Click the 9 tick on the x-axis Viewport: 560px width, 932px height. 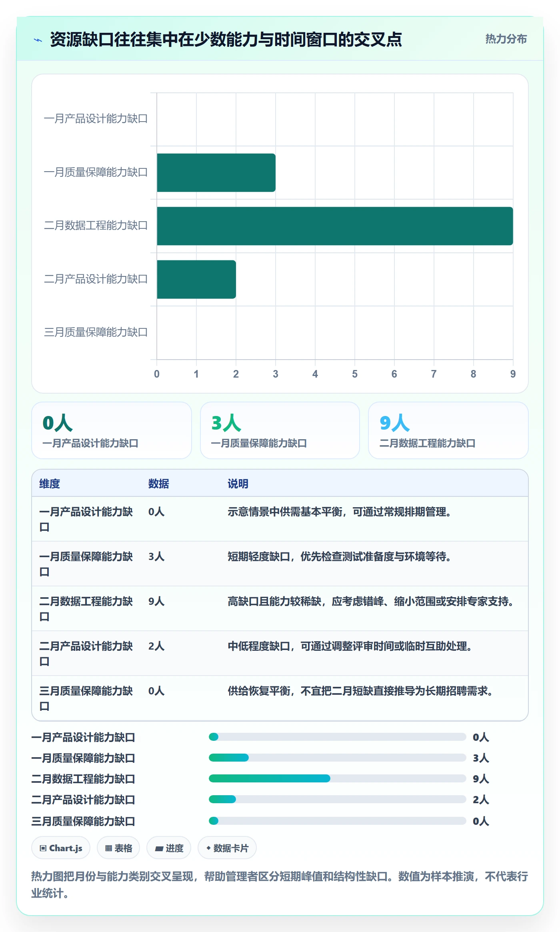pyautogui.click(x=513, y=374)
